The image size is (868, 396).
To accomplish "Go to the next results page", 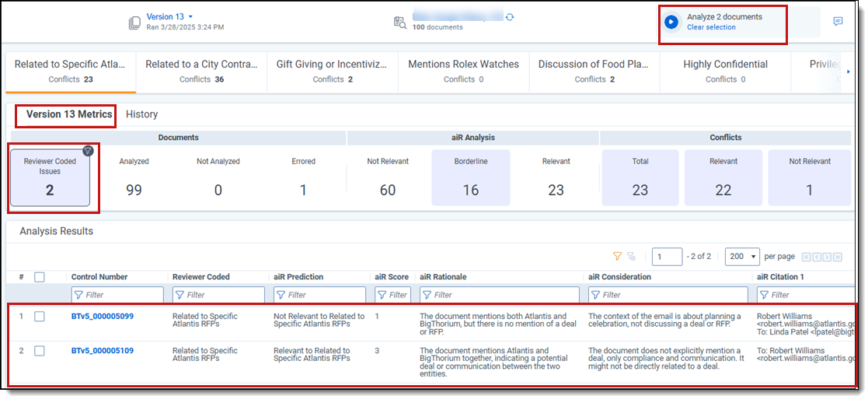I will coord(827,257).
